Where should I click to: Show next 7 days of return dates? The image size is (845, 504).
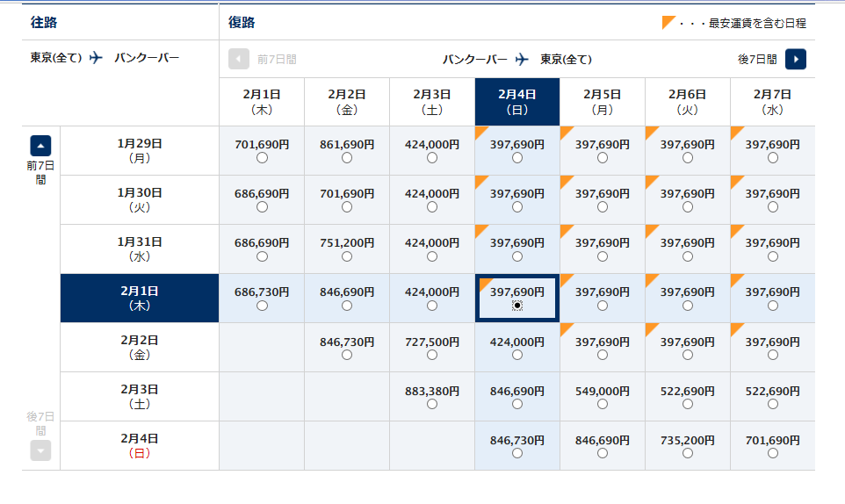(796, 59)
